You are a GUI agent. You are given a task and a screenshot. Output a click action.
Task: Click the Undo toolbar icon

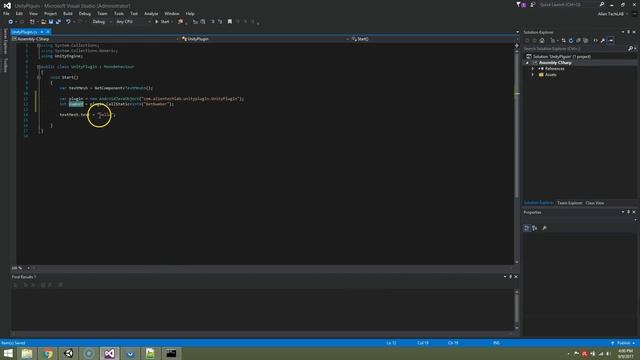[x=68, y=22]
